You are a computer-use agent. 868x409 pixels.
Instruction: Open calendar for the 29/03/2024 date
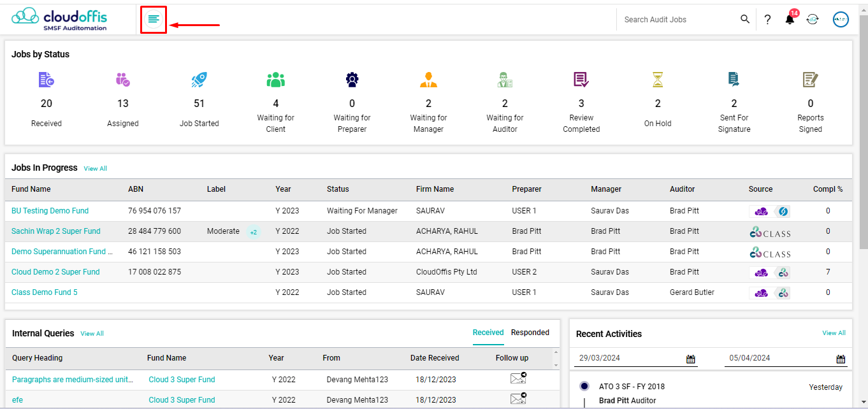pyautogui.click(x=690, y=359)
